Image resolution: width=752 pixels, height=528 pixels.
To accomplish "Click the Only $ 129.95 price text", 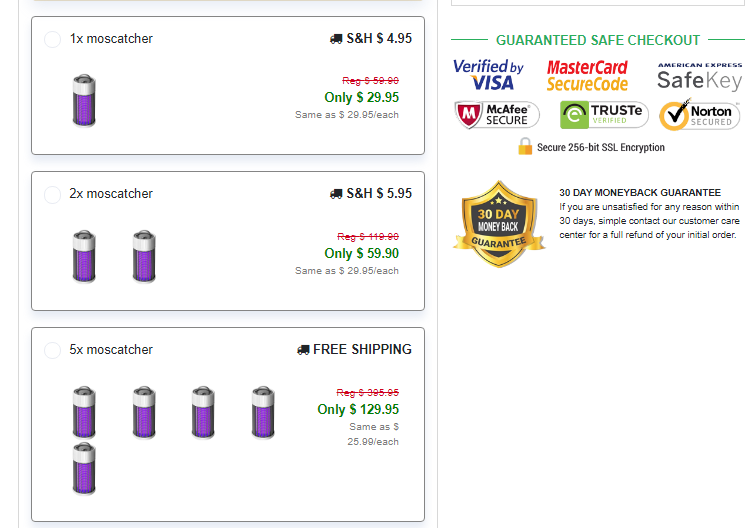I will click(x=358, y=409).
